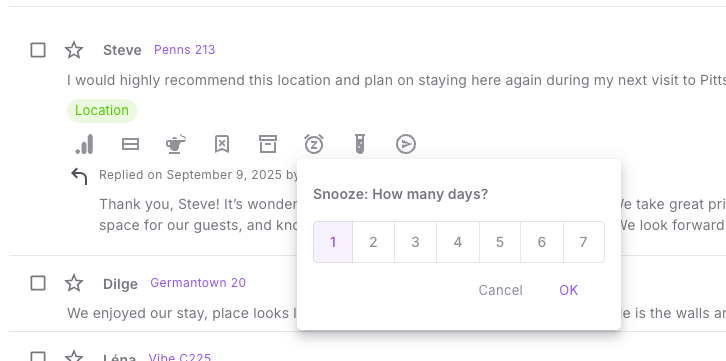Click the reply arrow icon beside Replied on

pyautogui.click(x=79, y=176)
